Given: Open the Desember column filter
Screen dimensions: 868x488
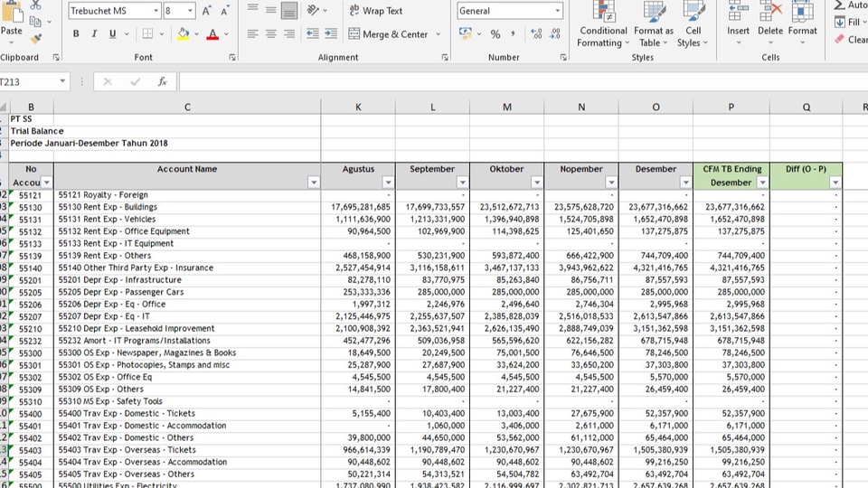Looking at the screenshot, I should [x=685, y=183].
